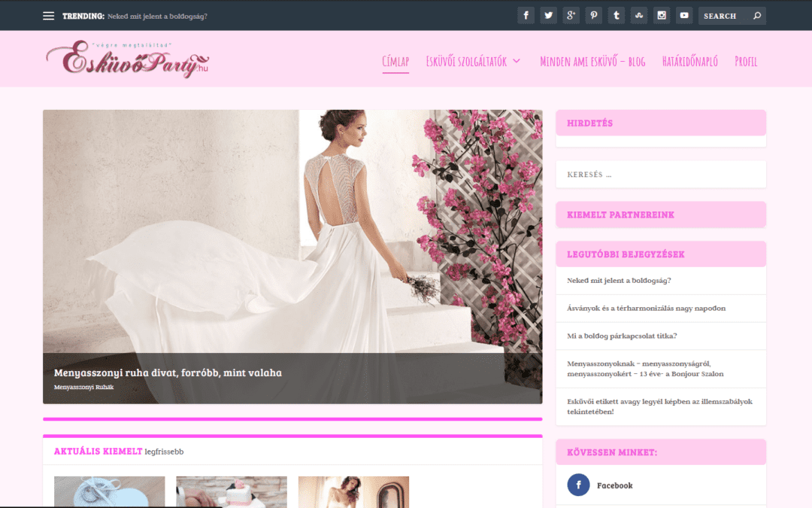Screen dimensions: 812x508
Task: Open the StumbleUpon social icon
Action: (639, 16)
